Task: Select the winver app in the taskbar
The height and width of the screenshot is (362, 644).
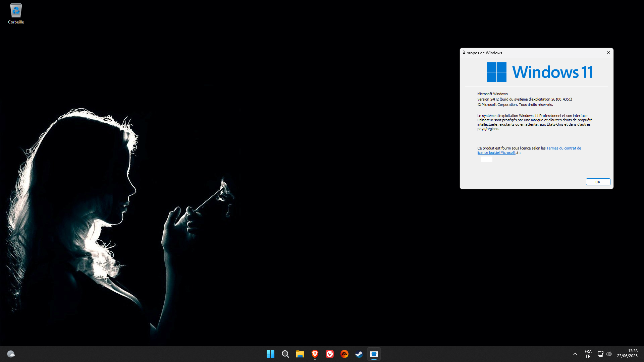Action: [x=374, y=354]
